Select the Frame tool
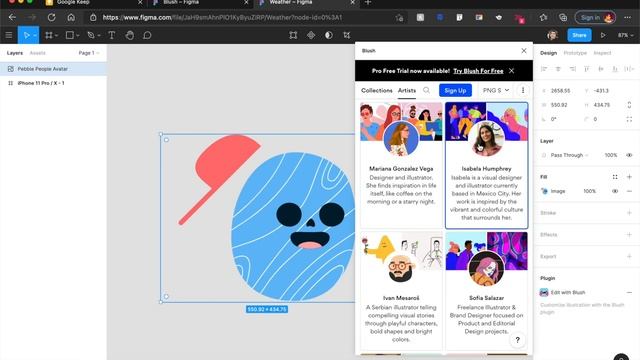This screenshot has height=360, width=640. click(x=49, y=35)
